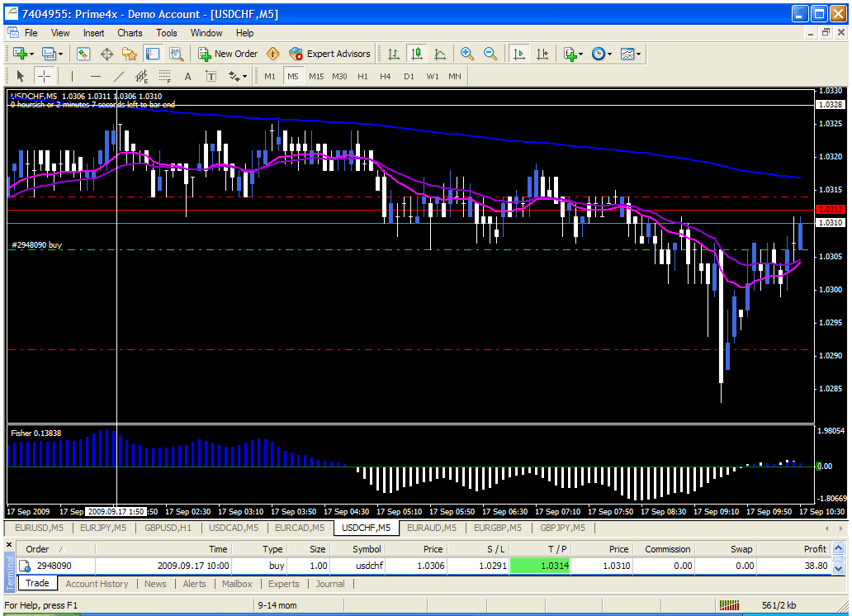Switch chart to bar chart icon
The height and width of the screenshot is (616, 852).
click(394, 54)
